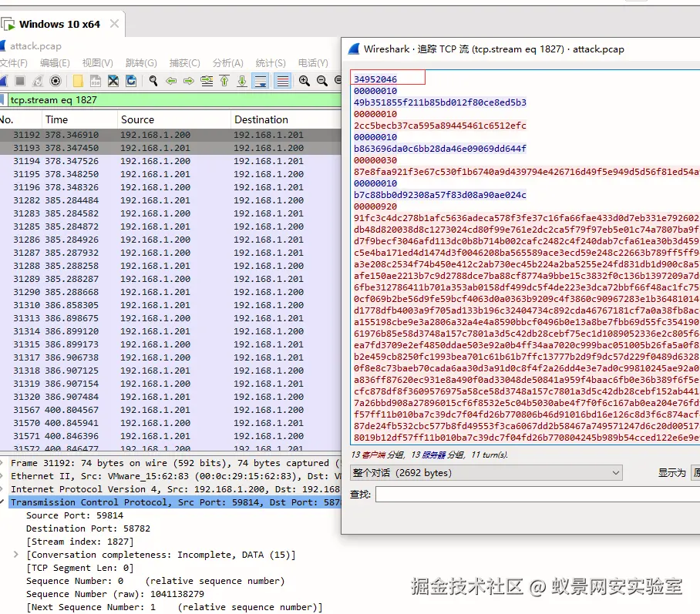Image resolution: width=700 pixels, height=614 pixels.
Task: Select packet 31193 in the list
Action: 170,148
